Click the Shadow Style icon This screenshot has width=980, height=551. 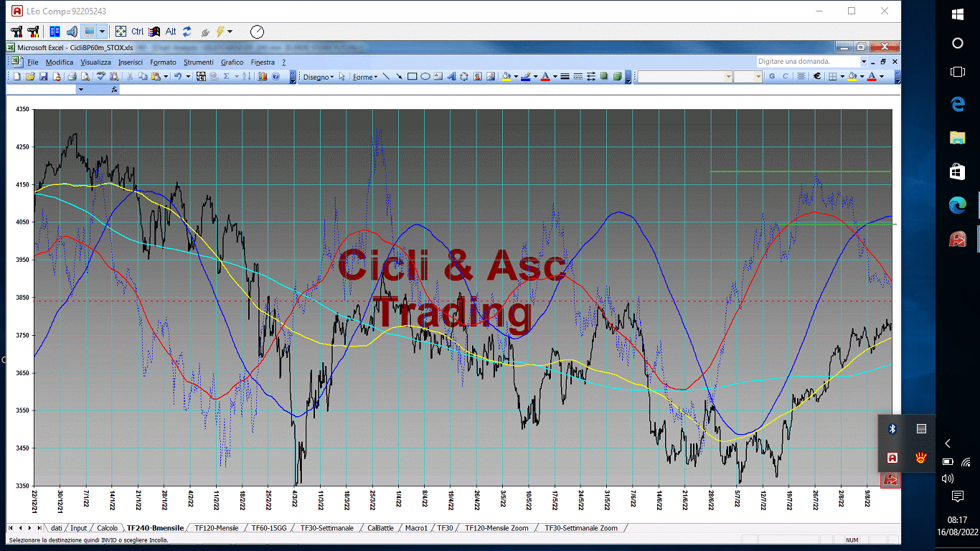(x=603, y=76)
